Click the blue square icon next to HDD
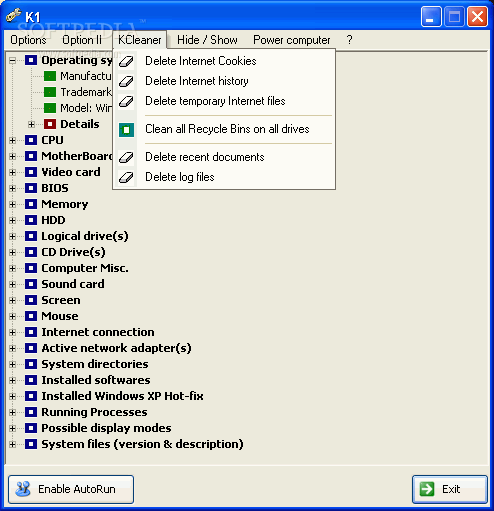494x511 pixels. pyautogui.click(x=31, y=220)
